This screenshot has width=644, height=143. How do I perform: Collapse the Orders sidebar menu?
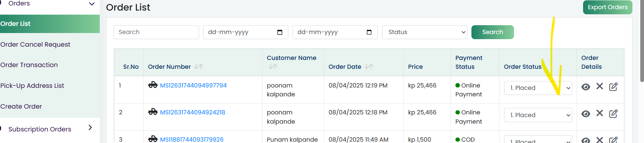[92, 4]
